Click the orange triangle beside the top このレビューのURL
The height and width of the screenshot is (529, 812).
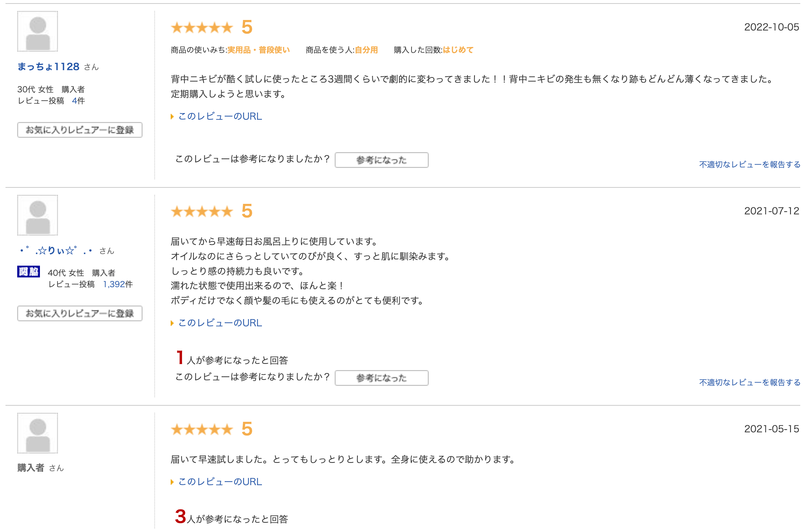pyautogui.click(x=173, y=116)
